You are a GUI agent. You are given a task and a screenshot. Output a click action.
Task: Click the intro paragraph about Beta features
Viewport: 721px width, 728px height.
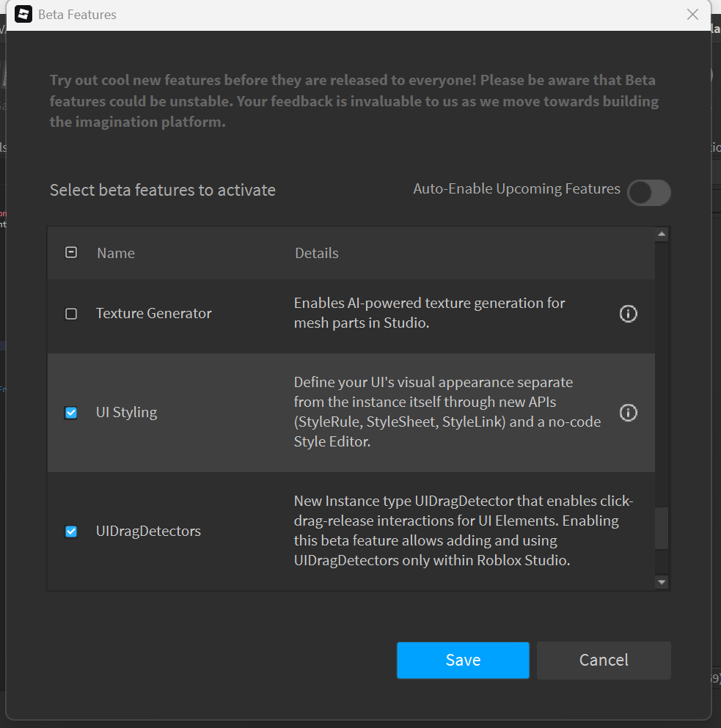click(354, 101)
